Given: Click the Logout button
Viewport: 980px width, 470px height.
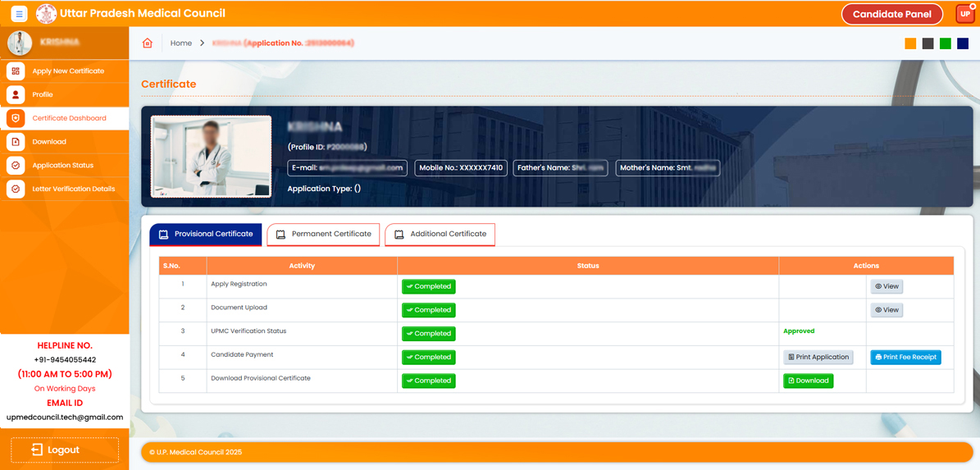Looking at the screenshot, I should point(64,449).
